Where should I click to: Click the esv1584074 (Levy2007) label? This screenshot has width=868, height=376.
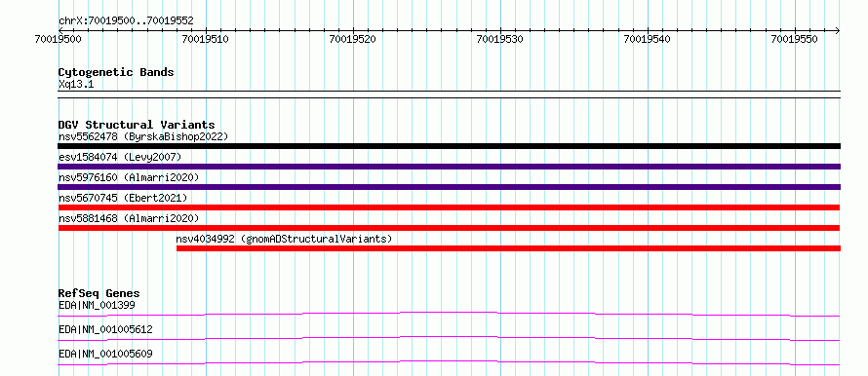(x=120, y=157)
